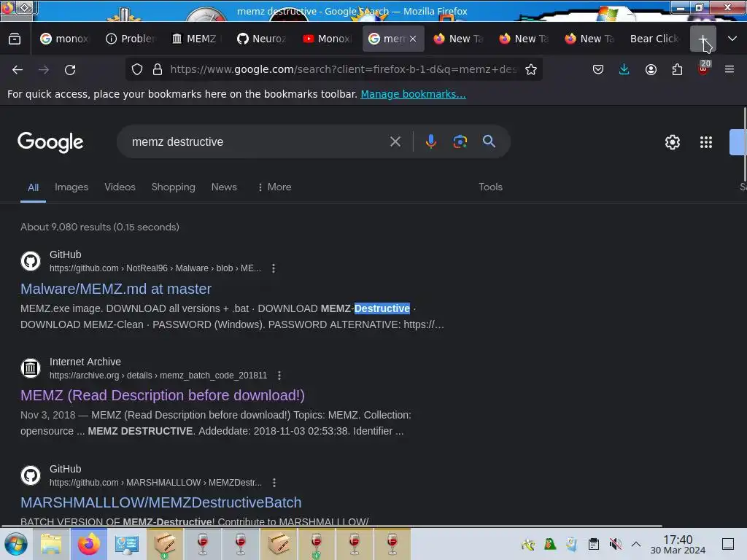Show site security padlock info
Screen dimensions: 747x560
(x=158, y=69)
